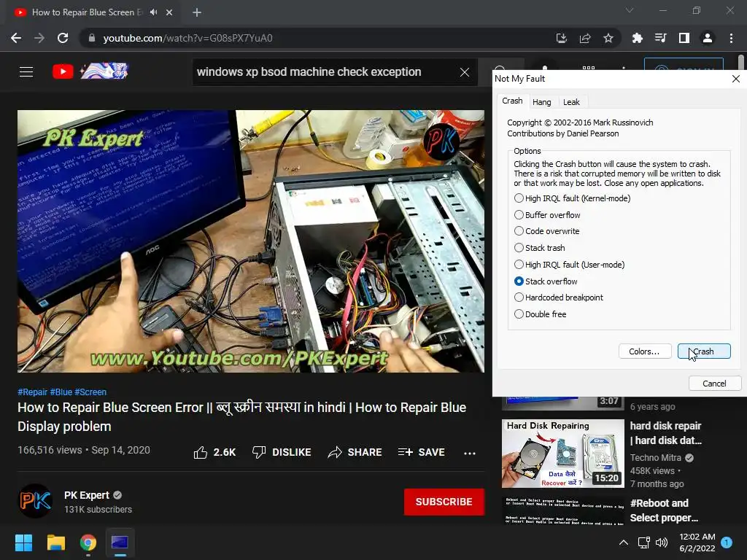Screen dimensions: 747x560
Task: Open the Colors... dialog button
Action: [645, 351]
